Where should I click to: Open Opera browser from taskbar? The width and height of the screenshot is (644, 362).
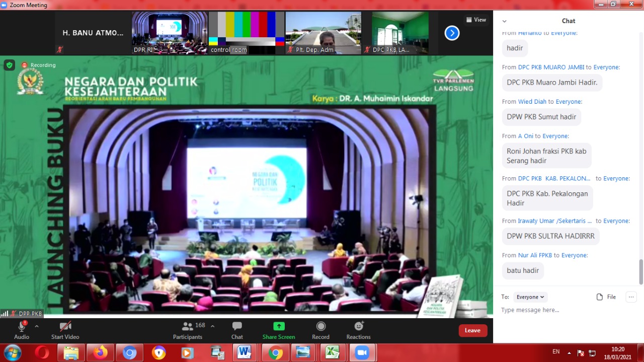pos(42,352)
